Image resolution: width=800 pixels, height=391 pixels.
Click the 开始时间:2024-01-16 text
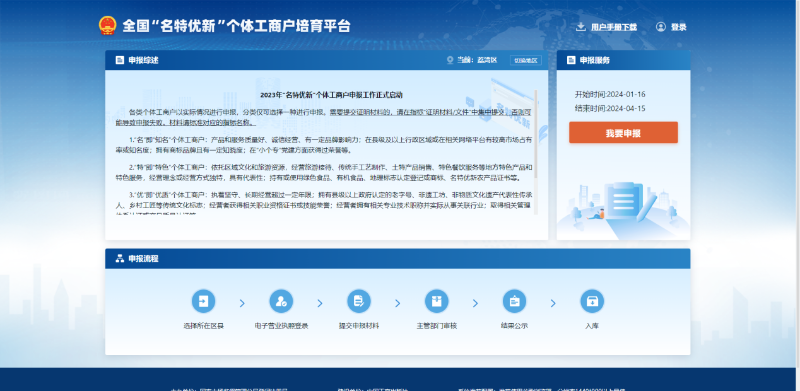click(610, 94)
